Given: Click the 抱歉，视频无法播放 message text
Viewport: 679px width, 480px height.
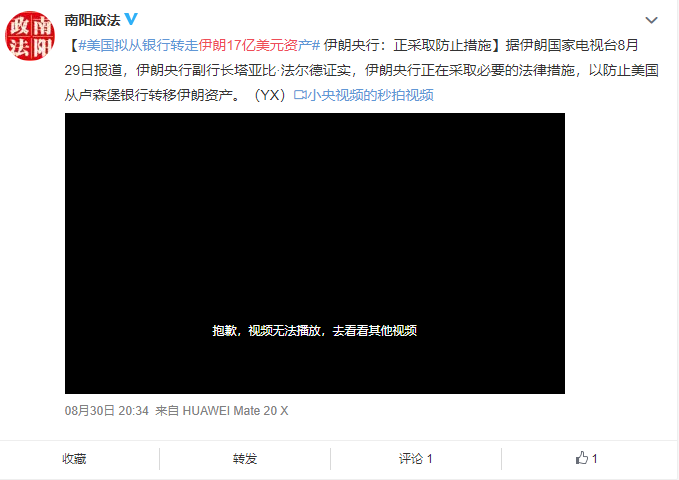Looking at the screenshot, I should [x=314, y=331].
